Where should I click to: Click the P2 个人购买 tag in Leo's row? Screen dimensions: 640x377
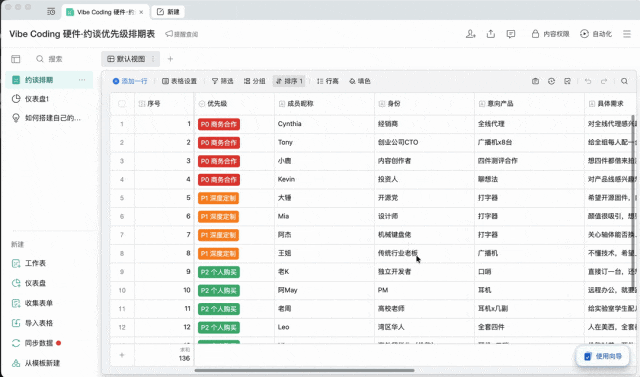(219, 328)
